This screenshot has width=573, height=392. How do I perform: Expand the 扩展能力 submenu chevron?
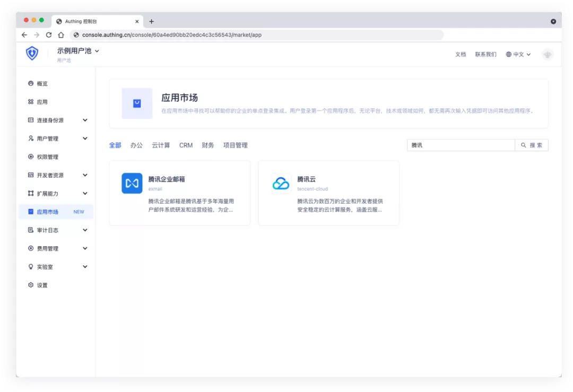pos(85,193)
